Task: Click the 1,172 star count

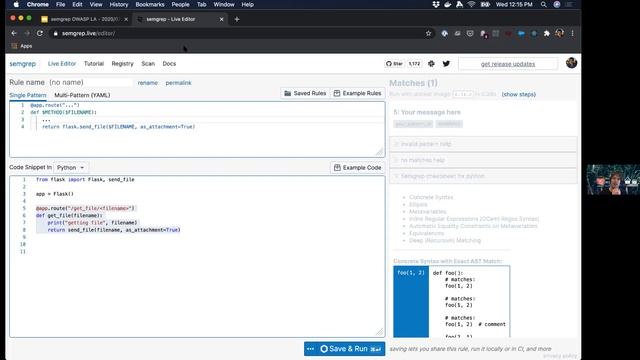Action: click(x=414, y=64)
